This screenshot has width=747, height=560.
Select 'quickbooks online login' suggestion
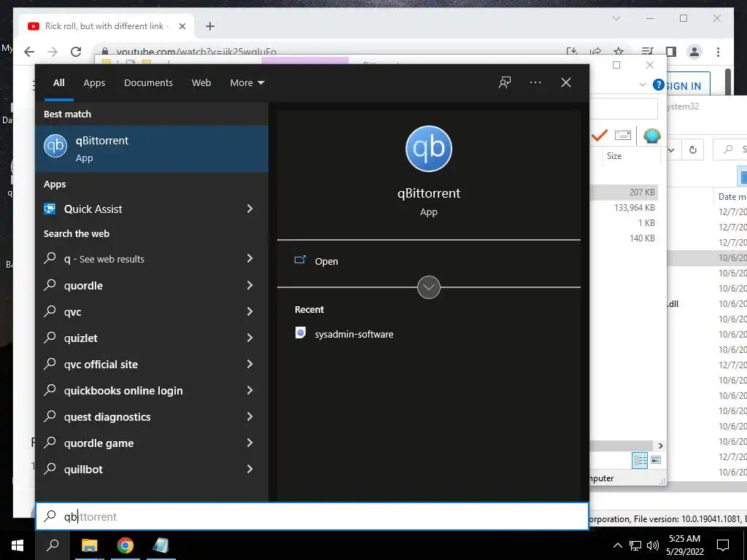[x=152, y=391]
